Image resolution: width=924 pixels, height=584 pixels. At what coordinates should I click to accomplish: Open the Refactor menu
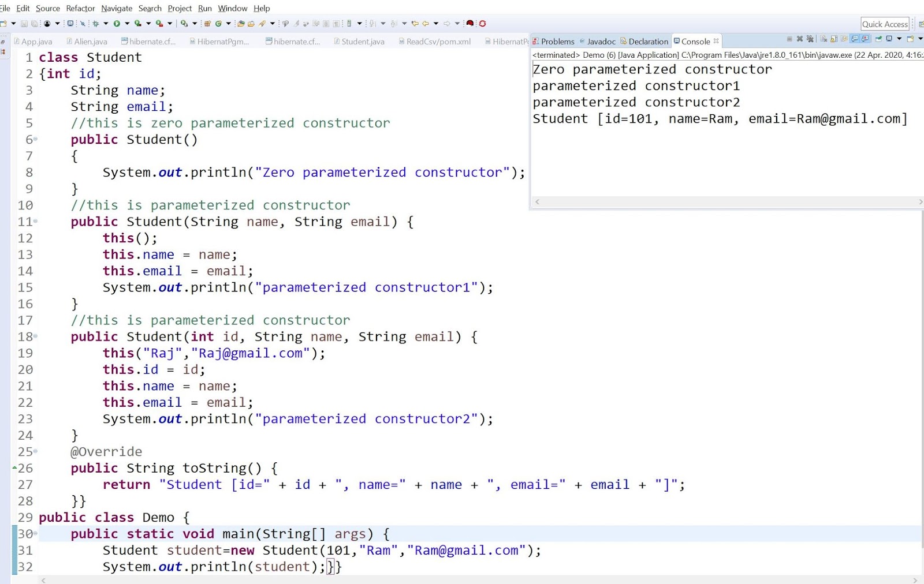coord(80,8)
